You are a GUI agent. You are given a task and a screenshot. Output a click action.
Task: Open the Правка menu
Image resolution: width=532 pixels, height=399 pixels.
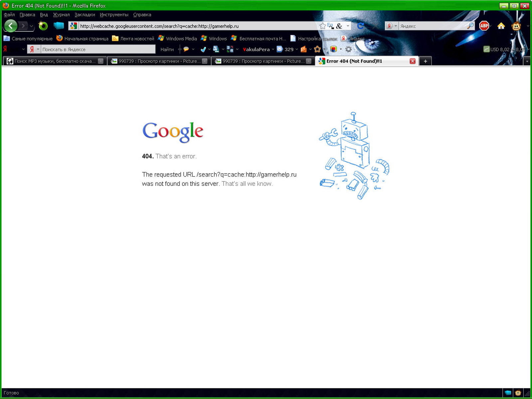[x=27, y=15]
